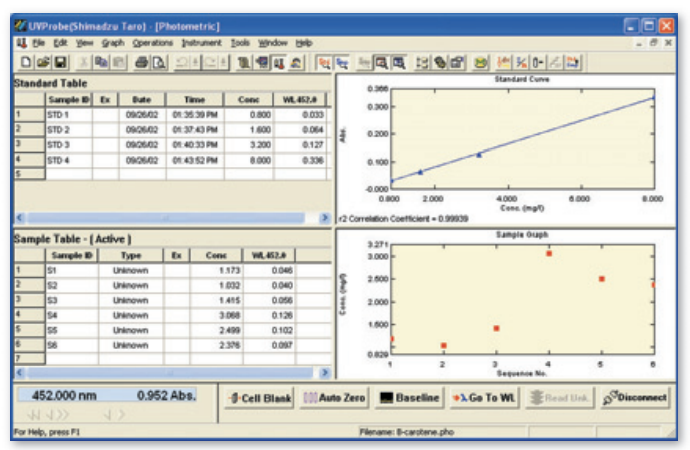Select sample S4 in Sample Table
690x450 pixels.
72,315
